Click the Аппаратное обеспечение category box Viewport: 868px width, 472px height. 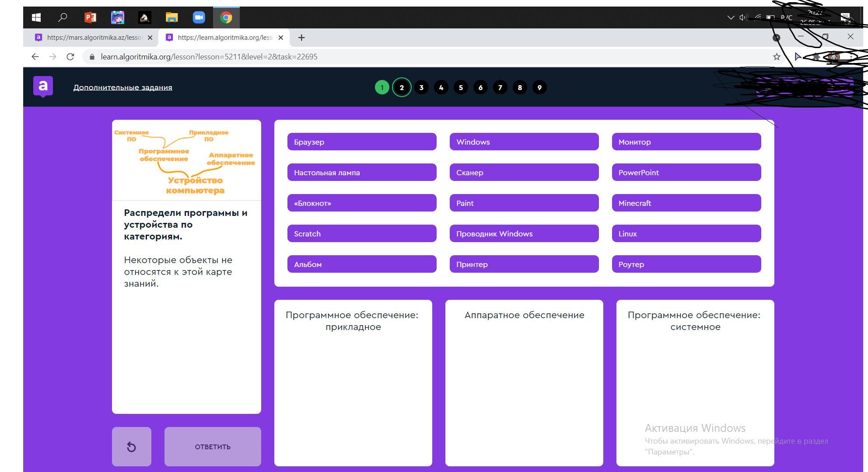tap(524, 383)
